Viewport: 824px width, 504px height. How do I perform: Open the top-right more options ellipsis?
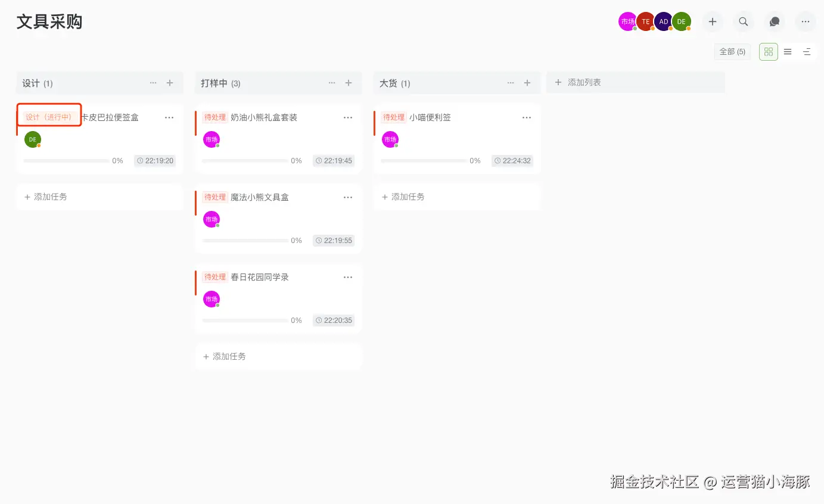tap(806, 21)
